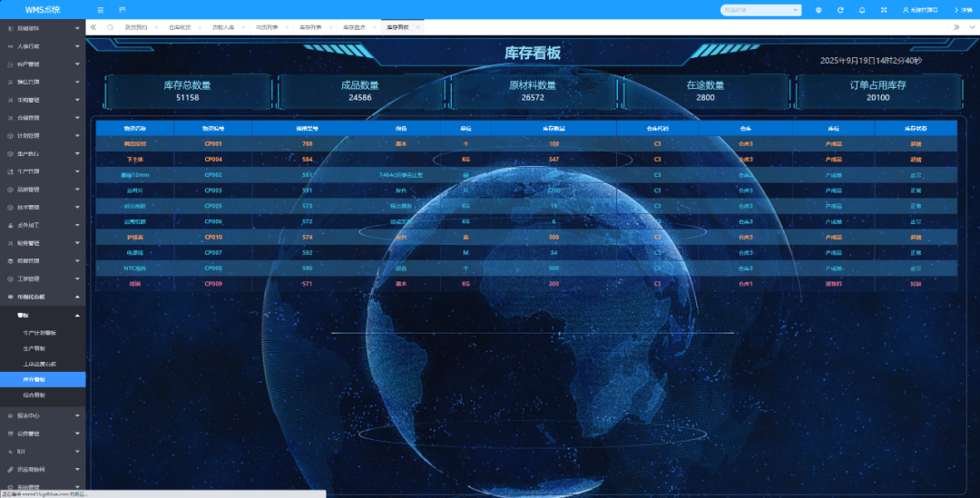The width and height of the screenshot is (980, 498).
Task: Click the 品质管理 sidebar icon
Action: 10,190
